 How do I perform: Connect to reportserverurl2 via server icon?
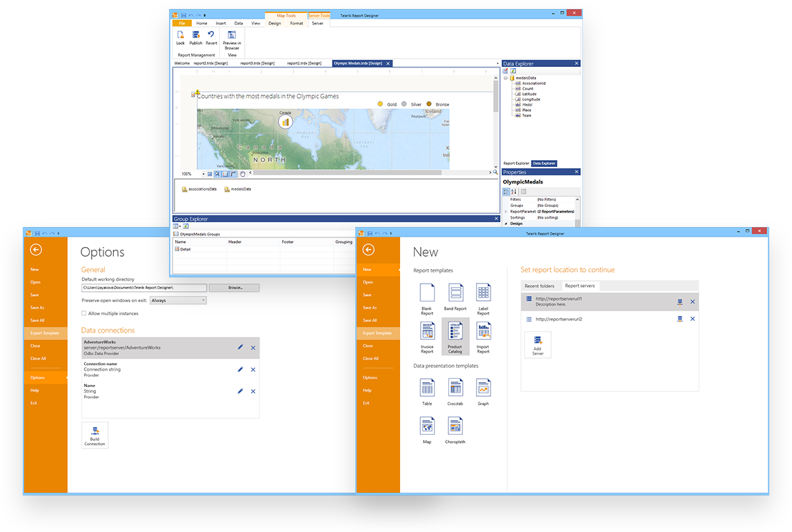[x=680, y=319]
